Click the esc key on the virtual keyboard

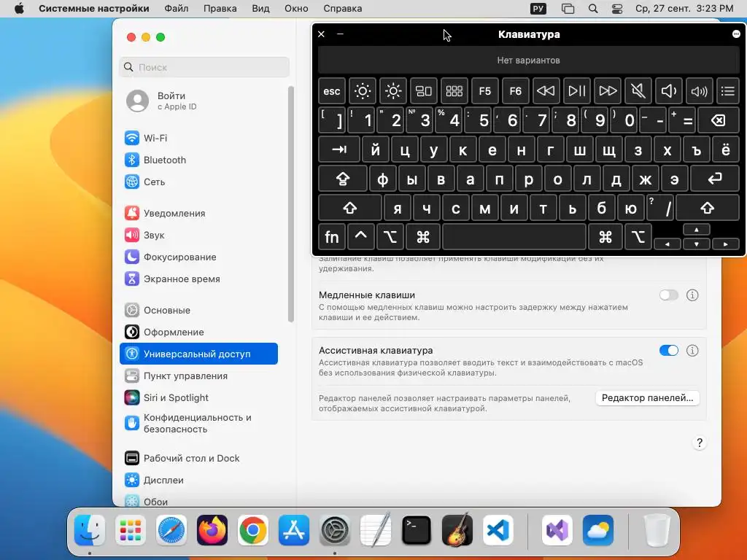(332, 91)
